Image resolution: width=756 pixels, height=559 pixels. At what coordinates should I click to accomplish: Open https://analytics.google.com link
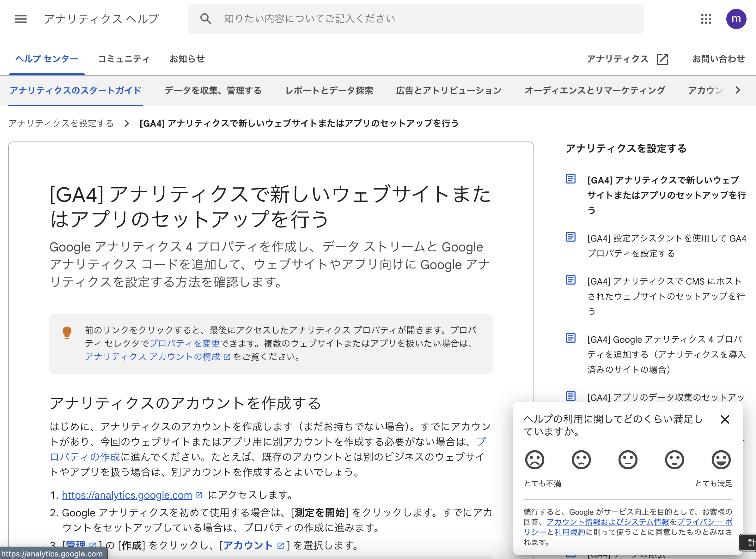(127, 495)
